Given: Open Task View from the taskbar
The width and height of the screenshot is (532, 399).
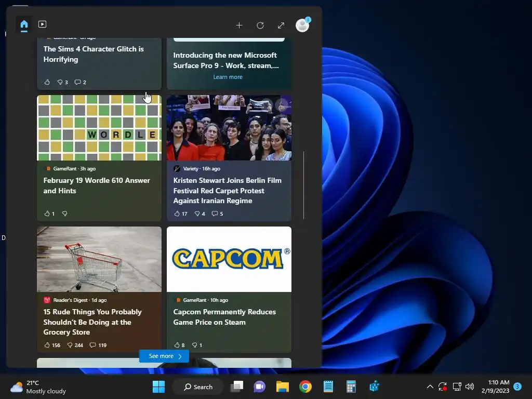Looking at the screenshot, I should point(237,387).
